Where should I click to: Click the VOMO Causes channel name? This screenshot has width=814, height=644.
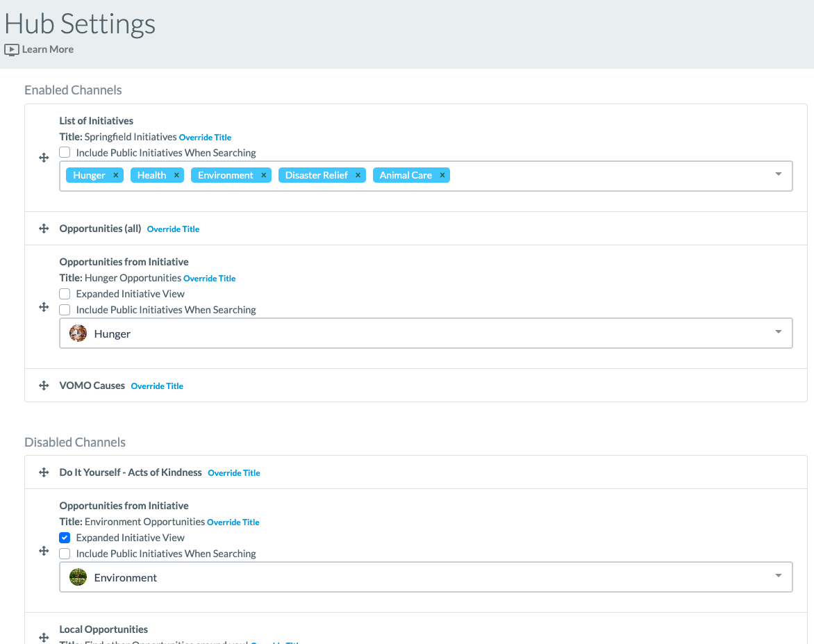pyautogui.click(x=92, y=386)
